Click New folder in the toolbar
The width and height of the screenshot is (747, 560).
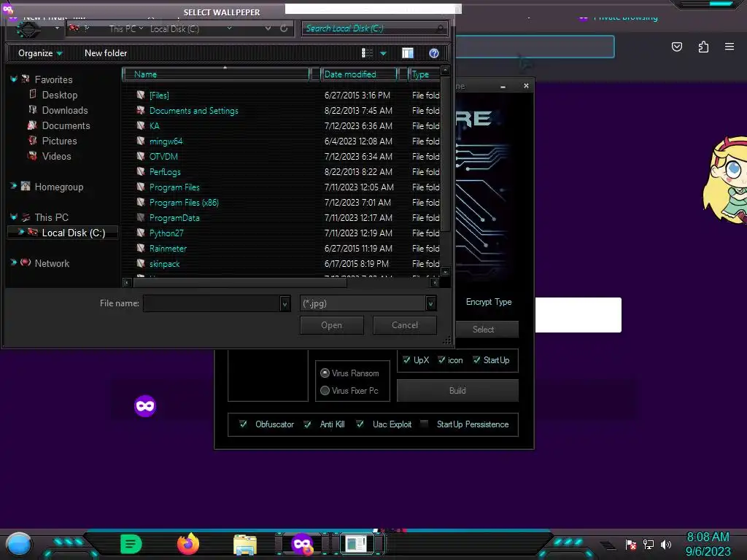(106, 53)
